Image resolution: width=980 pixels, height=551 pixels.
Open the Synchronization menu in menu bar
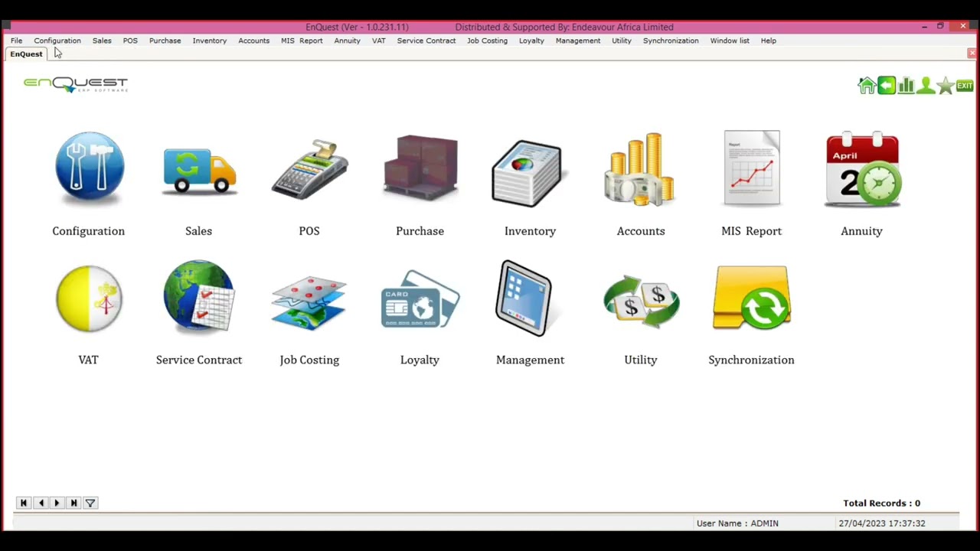(x=671, y=41)
